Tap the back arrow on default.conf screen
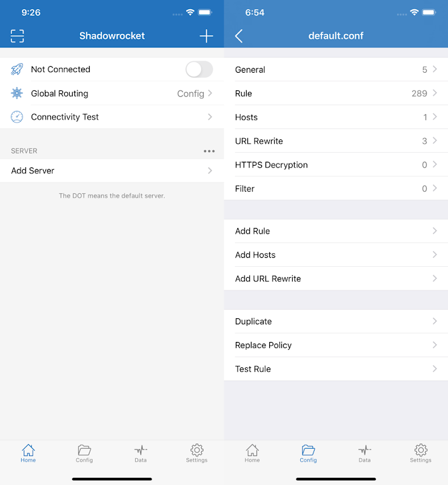Screen dimensions: 448x485 [x=238, y=36]
